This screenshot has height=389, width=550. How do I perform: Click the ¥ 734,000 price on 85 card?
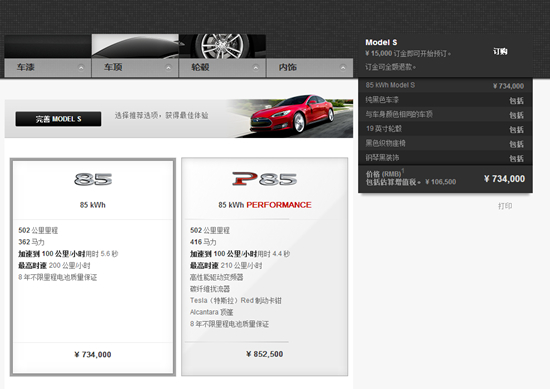click(93, 355)
